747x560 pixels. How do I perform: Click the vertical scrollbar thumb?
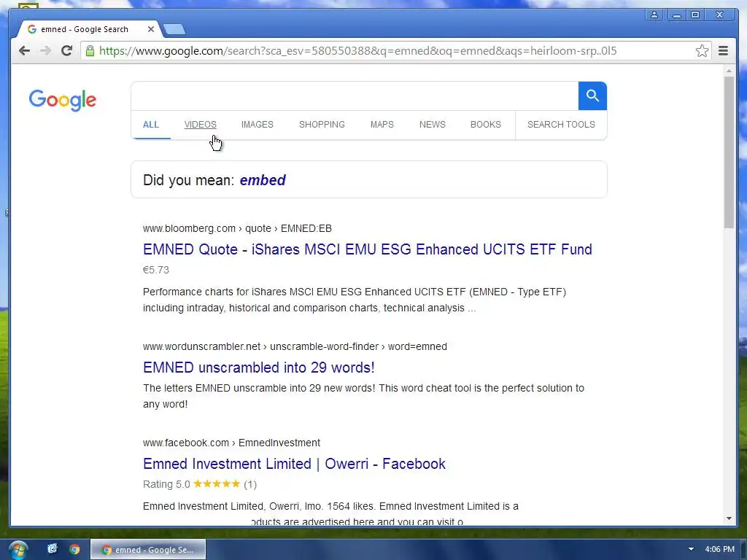point(729,152)
